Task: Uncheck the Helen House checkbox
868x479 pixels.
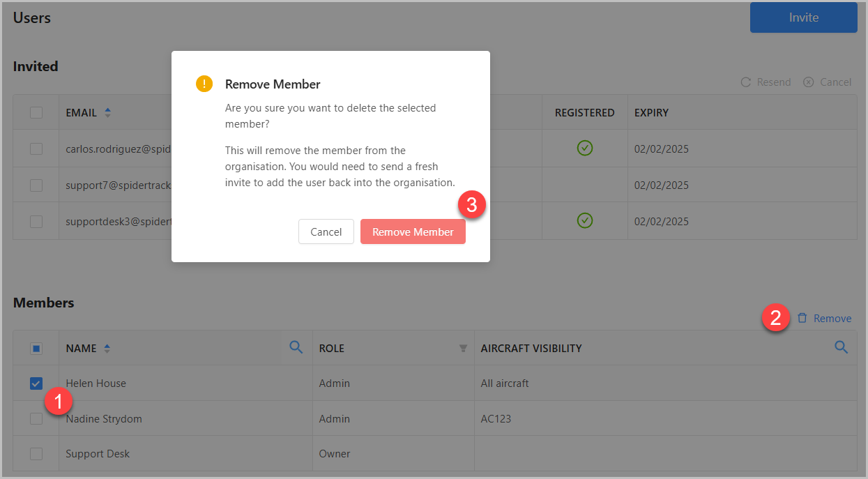Action: coord(36,383)
